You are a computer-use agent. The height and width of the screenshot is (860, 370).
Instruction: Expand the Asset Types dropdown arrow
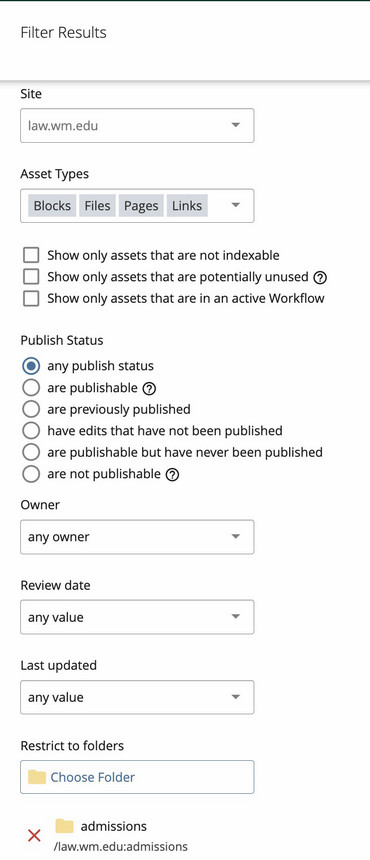coord(236,206)
